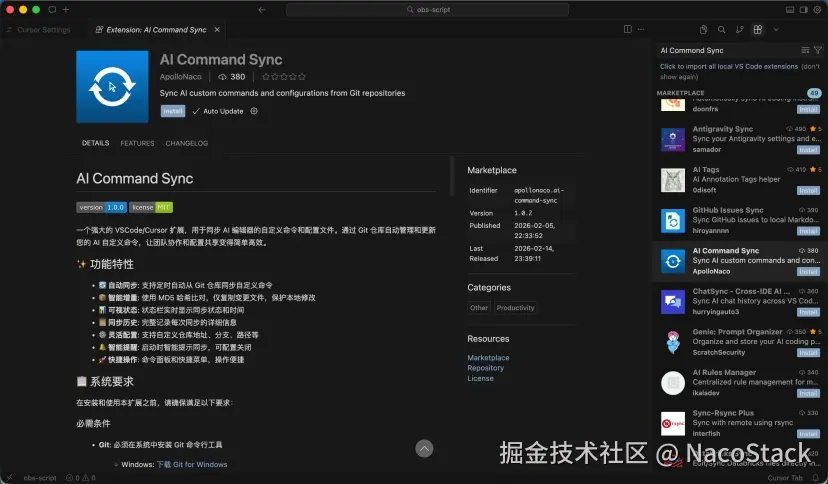Open AI Tags extension in list

point(739,179)
